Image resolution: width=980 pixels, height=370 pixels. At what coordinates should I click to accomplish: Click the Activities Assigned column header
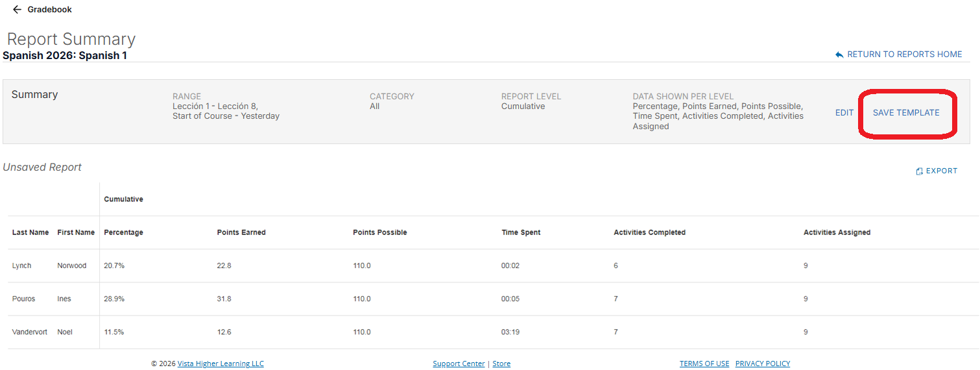837,232
